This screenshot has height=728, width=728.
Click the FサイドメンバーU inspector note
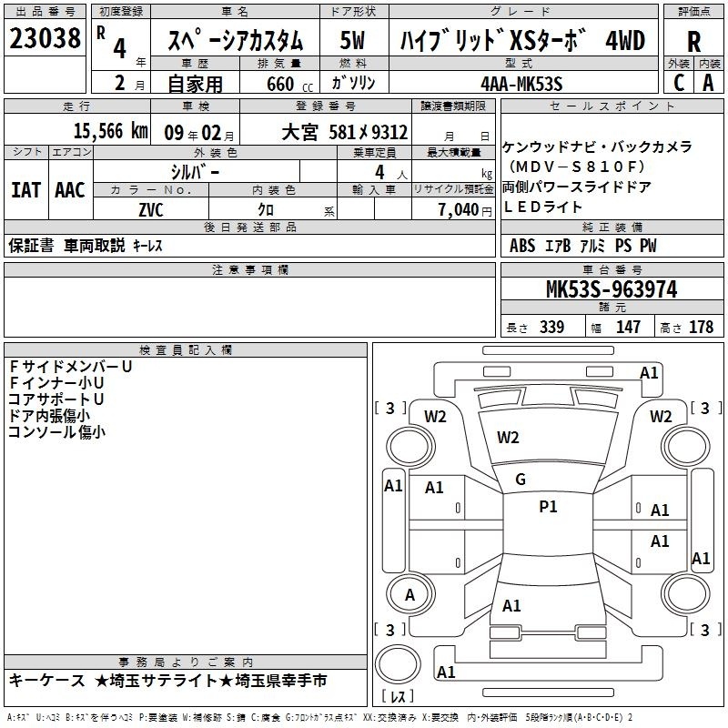tap(70, 366)
